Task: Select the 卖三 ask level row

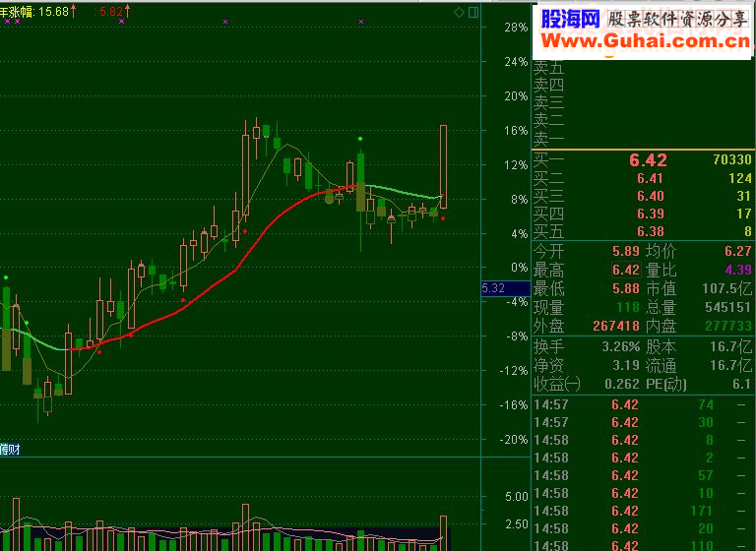Action: point(644,102)
